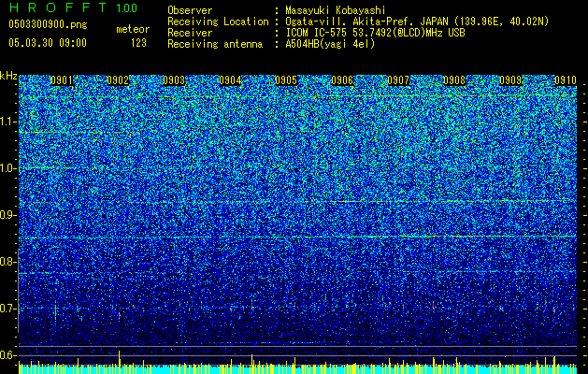The width and height of the screenshot is (588, 374).
Task: Click the ICOM IC-575 53.7492 MHz receiver text
Action: (x=375, y=33)
